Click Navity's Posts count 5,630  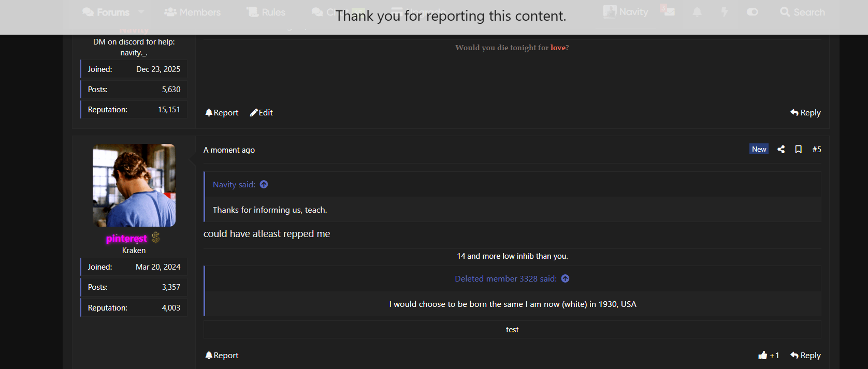(171, 90)
